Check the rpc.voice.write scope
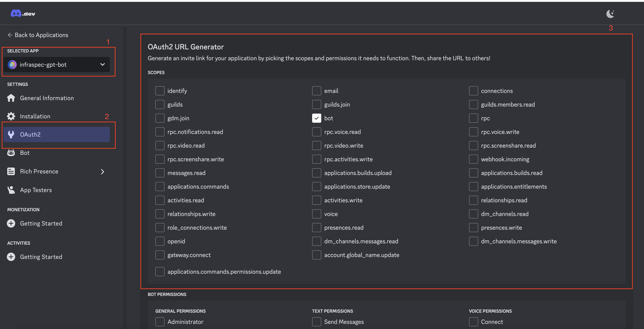This screenshot has width=644, height=329. click(x=473, y=132)
